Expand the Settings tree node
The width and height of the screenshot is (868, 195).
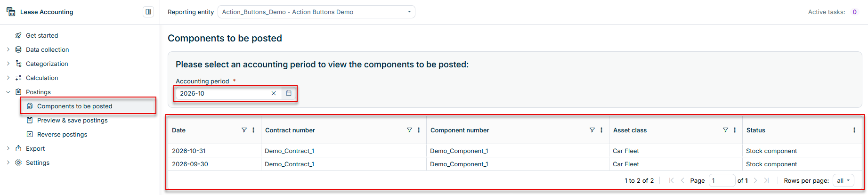tap(8, 162)
